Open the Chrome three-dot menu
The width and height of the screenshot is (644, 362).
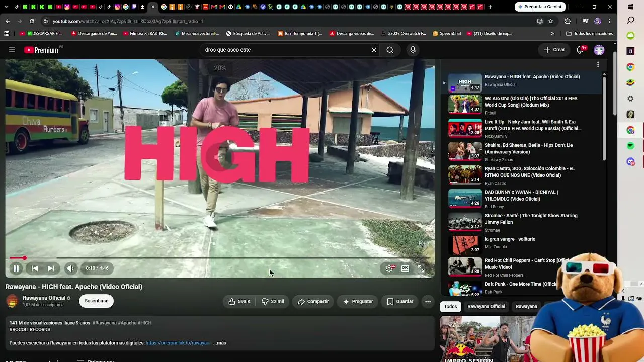[610, 21]
